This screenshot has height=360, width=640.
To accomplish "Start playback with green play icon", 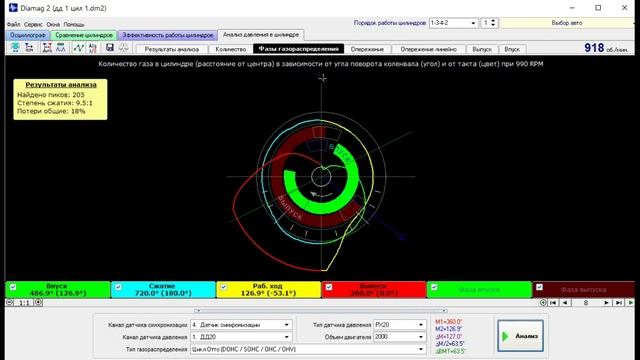I will (x=631, y=302).
